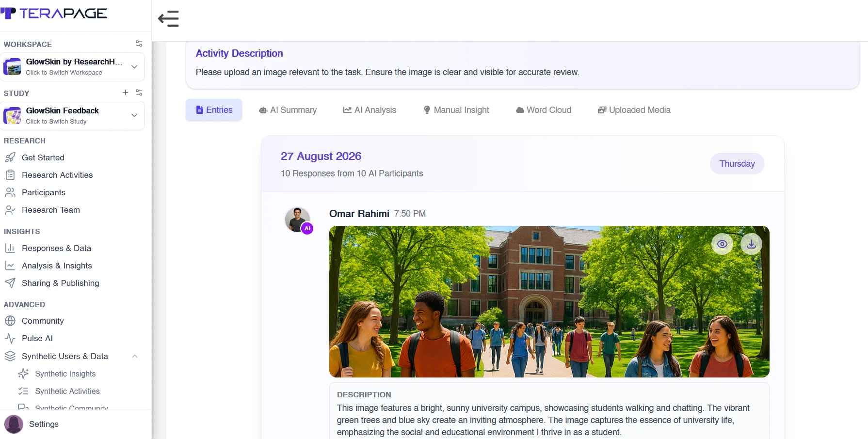868x439 pixels.
Task: Click Omar Rahimi's name
Action: click(359, 214)
